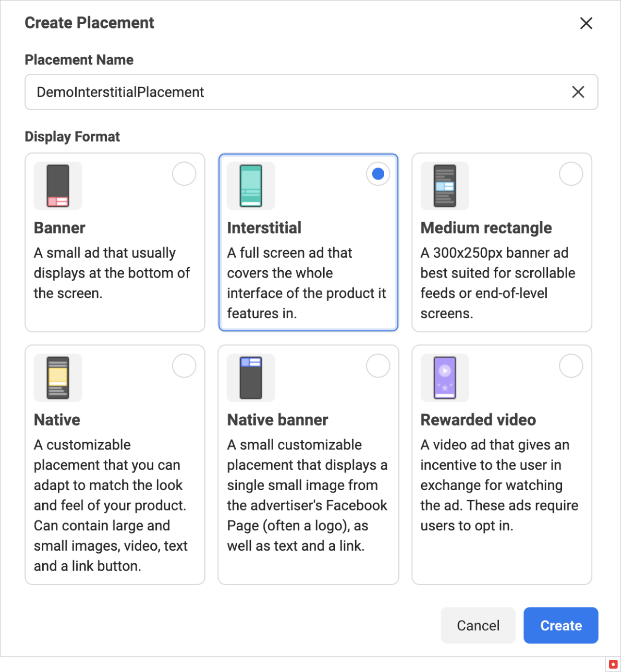Select the Medium rectangle radio button
The height and width of the screenshot is (672, 621).
pyautogui.click(x=571, y=174)
